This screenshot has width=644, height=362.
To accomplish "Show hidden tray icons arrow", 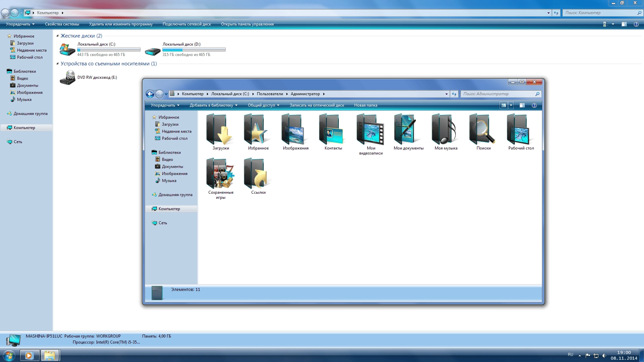I will pyautogui.click(x=580, y=356).
